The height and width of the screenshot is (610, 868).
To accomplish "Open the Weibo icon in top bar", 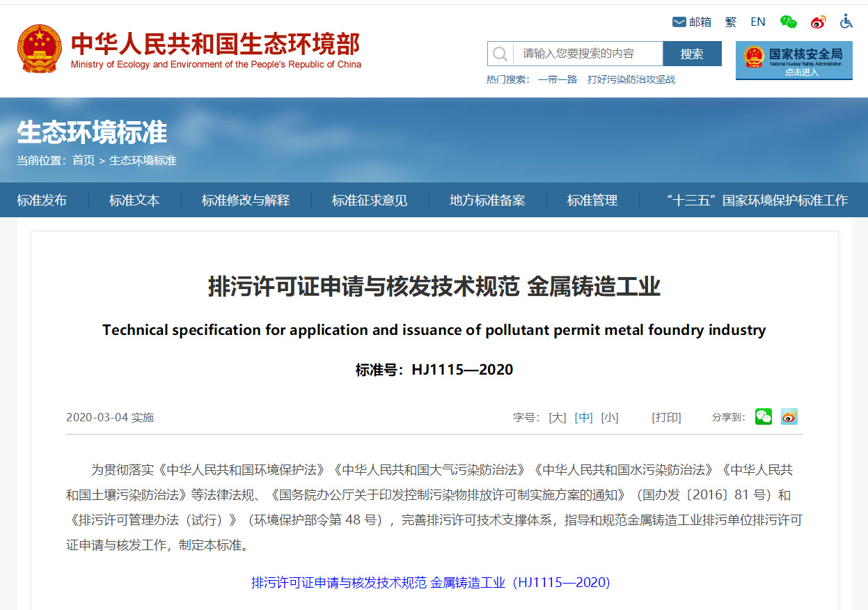I will click(x=818, y=22).
